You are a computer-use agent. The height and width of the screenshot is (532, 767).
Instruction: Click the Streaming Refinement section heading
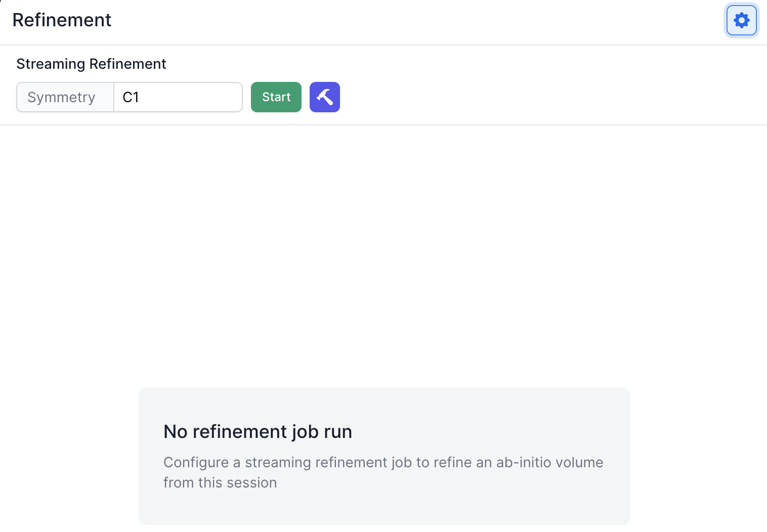tap(91, 64)
